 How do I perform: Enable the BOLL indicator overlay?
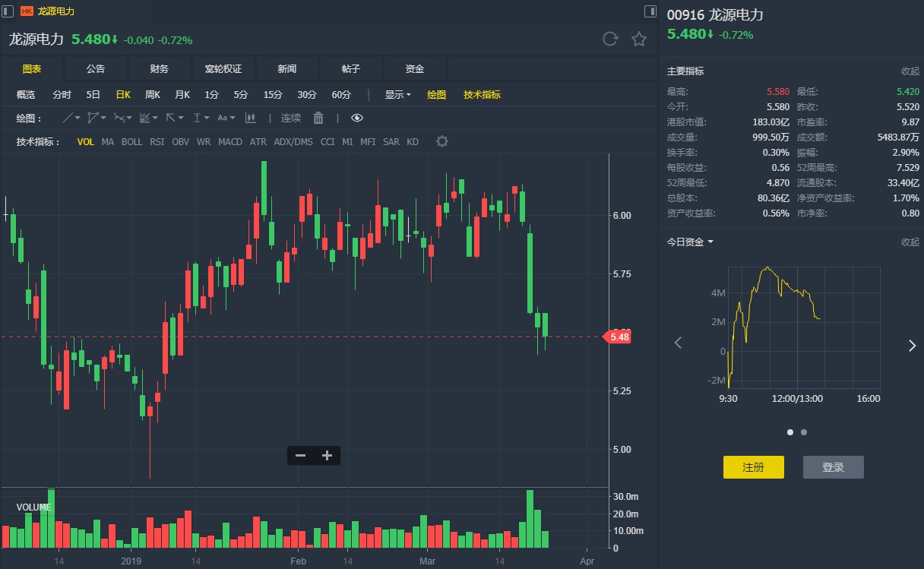click(x=131, y=142)
